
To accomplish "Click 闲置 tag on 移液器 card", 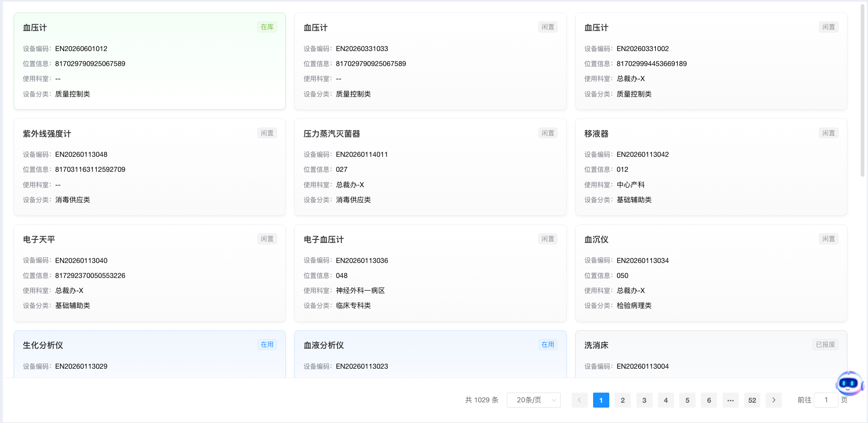I will point(829,133).
